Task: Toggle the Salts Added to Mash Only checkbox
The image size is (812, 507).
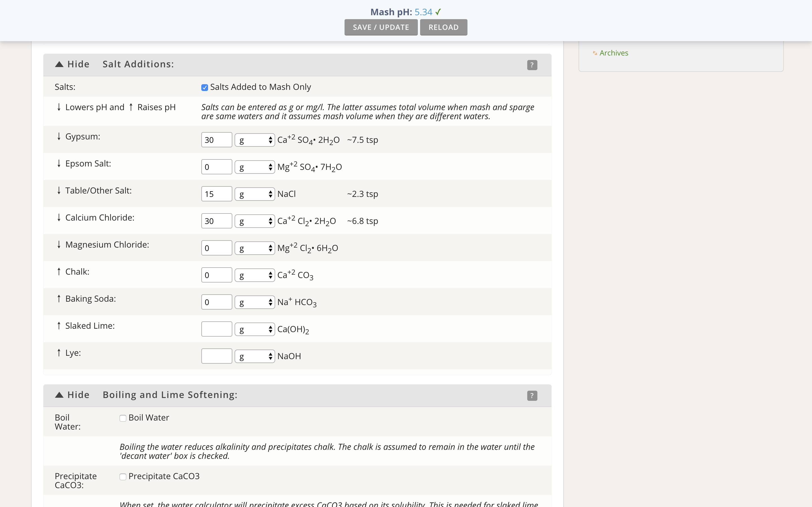Action: click(x=205, y=87)
